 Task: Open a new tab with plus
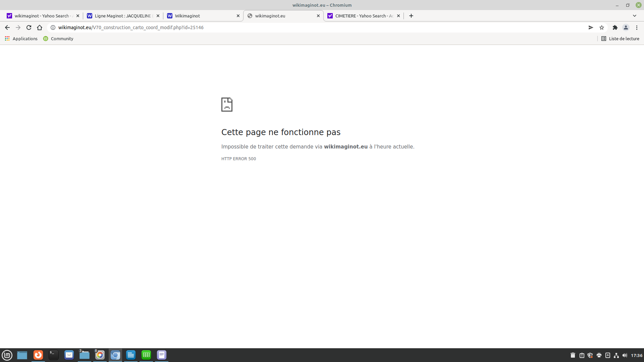pos(411,16)
